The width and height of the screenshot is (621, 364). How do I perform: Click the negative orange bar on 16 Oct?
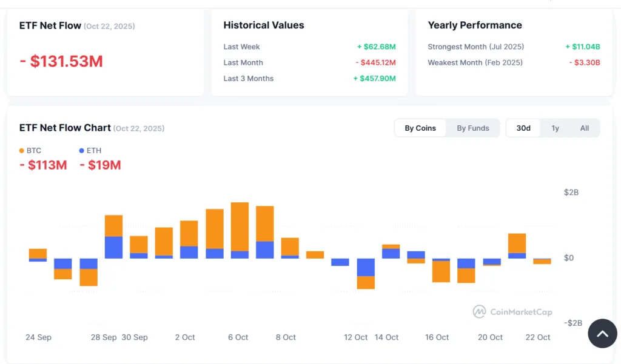click(x=441, y=271)
